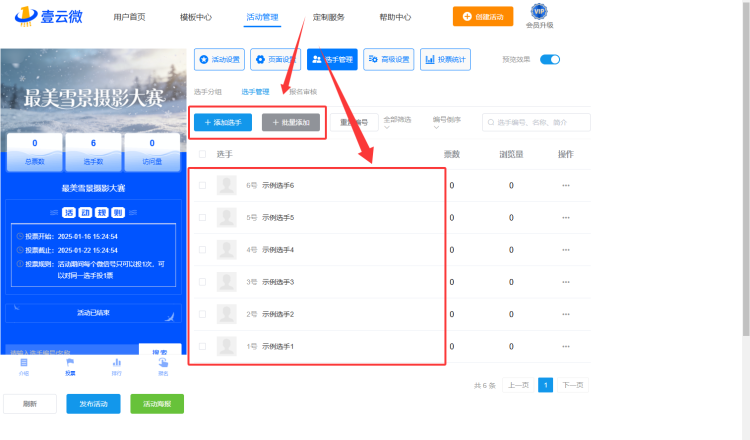This screenshot has height=440, width=750.
Task: Check the box for 示例选手5
Action: pyautogui.click(x=202, y=218)
